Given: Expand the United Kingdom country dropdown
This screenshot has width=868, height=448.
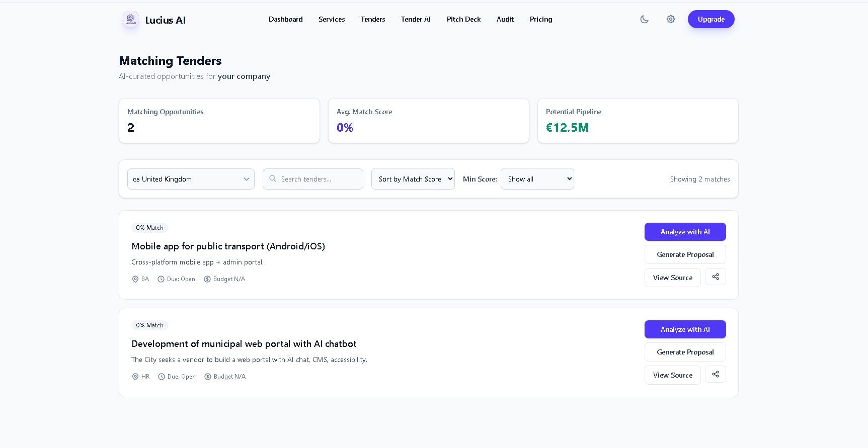Looking at the screenshot, I should [191, 179].
